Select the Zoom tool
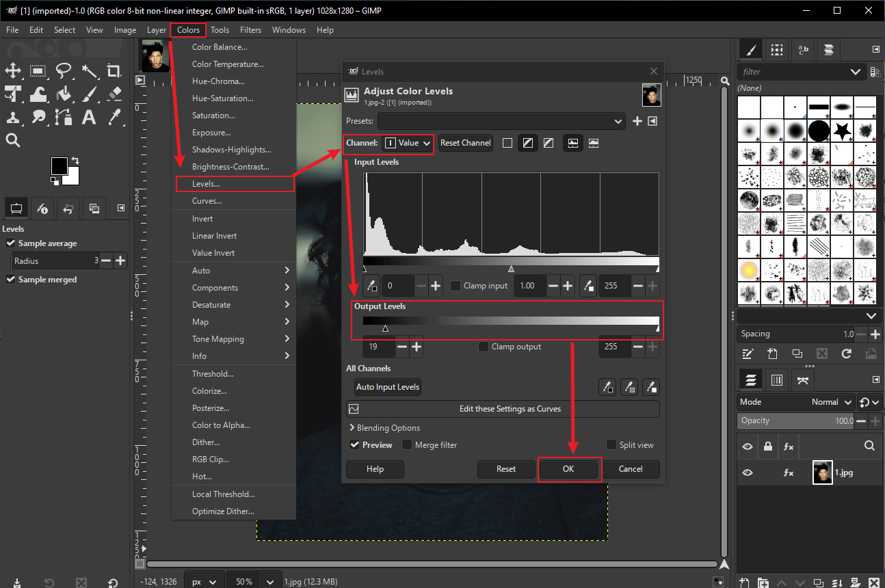885x588 pixels. [x=14, y=141]
